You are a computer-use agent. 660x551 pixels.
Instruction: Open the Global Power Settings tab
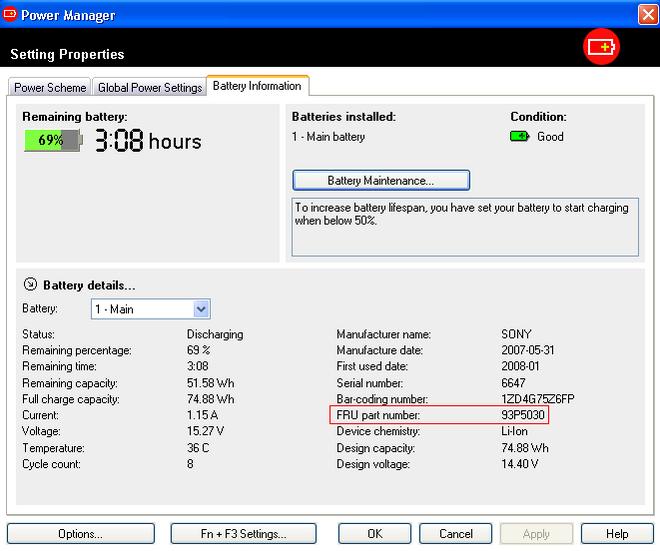(150, 88)
